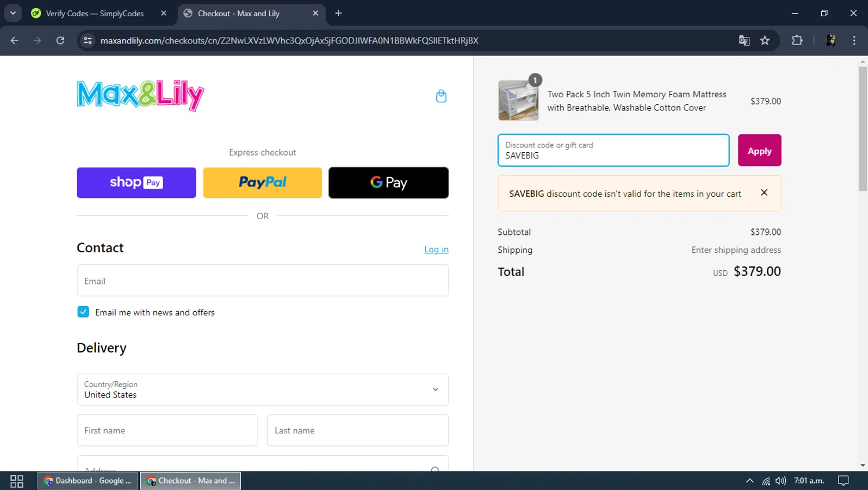Click the Enter shipping address text
This screenshot has width=868, height=490.
[736, 250]
